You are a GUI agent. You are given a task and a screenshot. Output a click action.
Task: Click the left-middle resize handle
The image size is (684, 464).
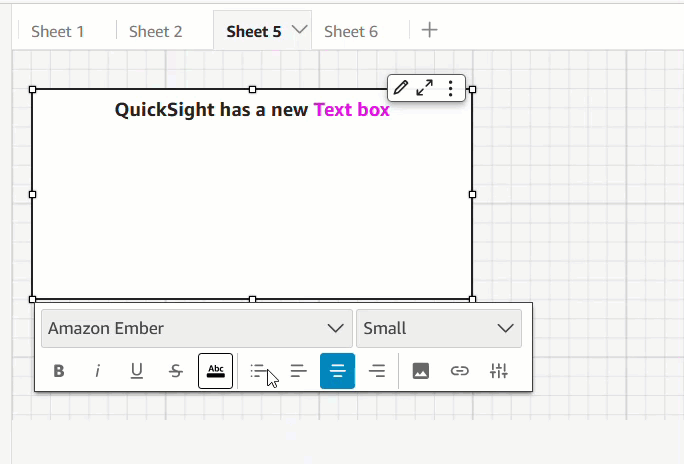click(32, 194)
